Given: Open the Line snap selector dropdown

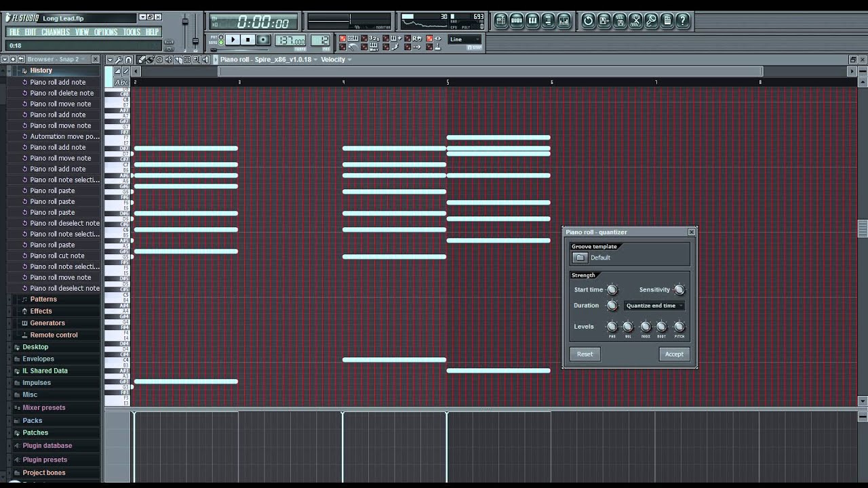Looking at the screenshot, I should (x=465, y=39).
